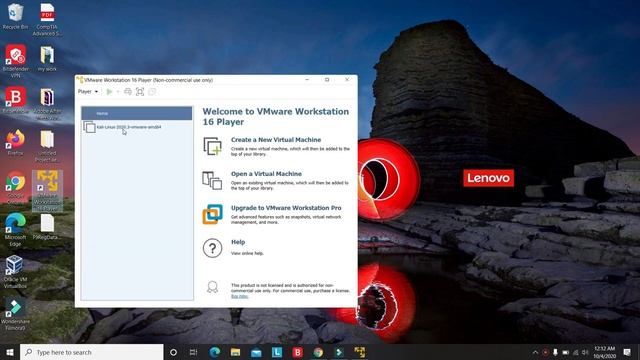Select Adobe After Effects desktop icon
Viewport: 640px width, 360px height.
click(x=47, y=104)
